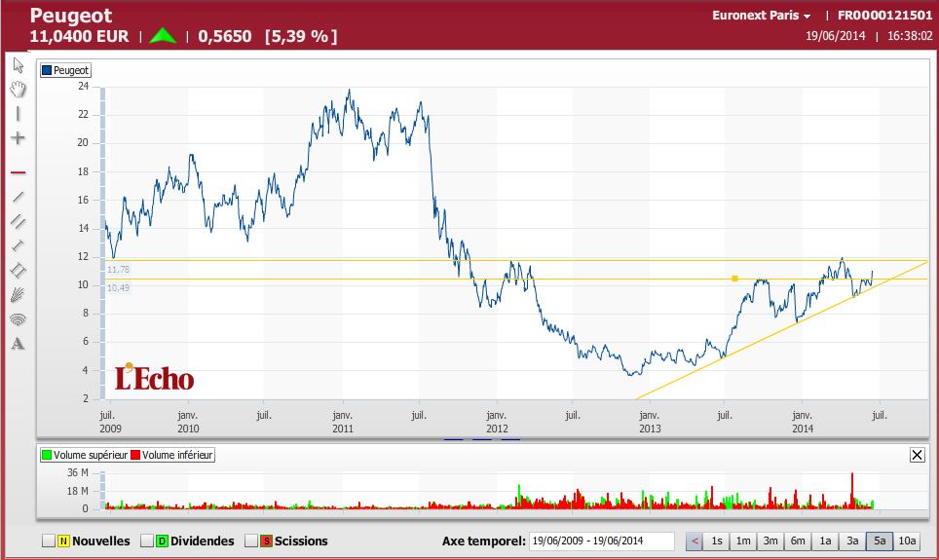Open the Euronext Paris market dropdown
Screen dimensions: 939x560
click(761, 16)
